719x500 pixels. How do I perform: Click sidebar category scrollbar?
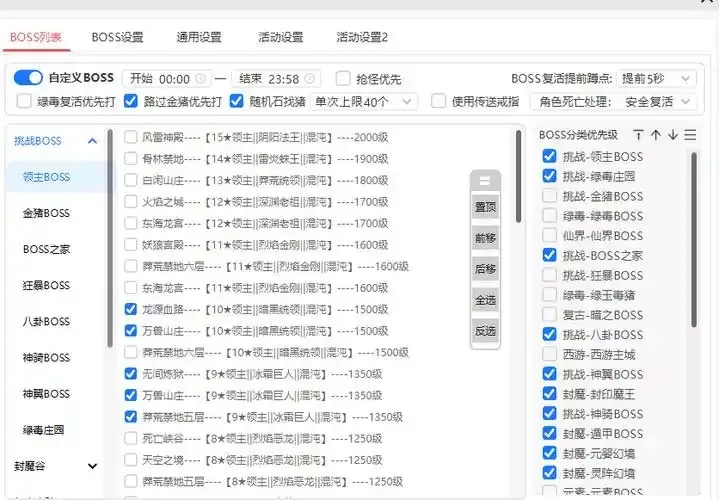[110, 239]
